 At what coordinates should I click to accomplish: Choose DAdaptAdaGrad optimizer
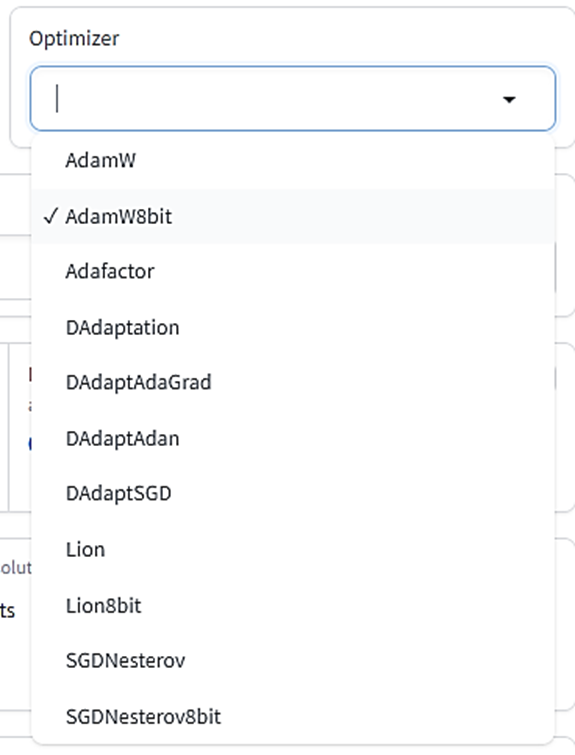(293, 383)
